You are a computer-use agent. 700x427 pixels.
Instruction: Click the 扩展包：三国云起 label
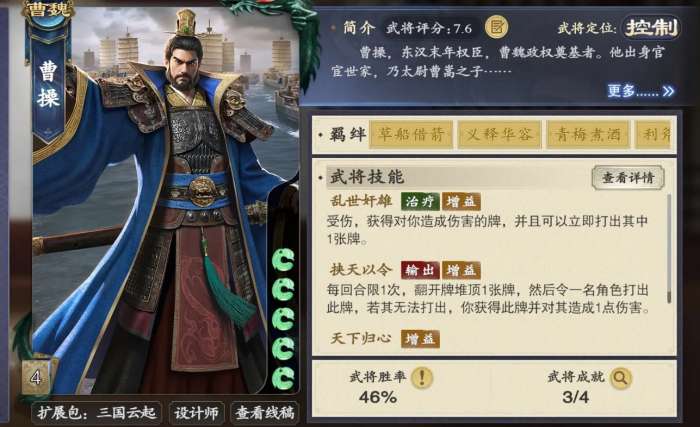tap(96, 412)
